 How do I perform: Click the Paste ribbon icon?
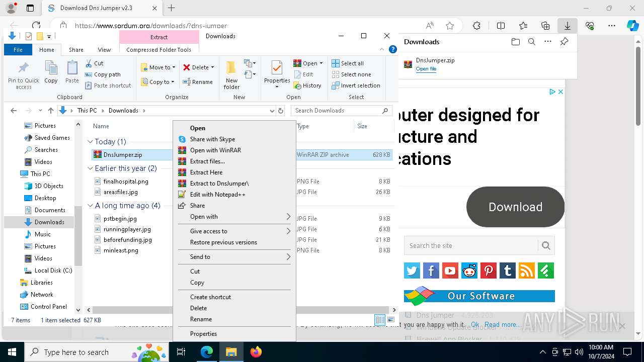coord(72,72)
